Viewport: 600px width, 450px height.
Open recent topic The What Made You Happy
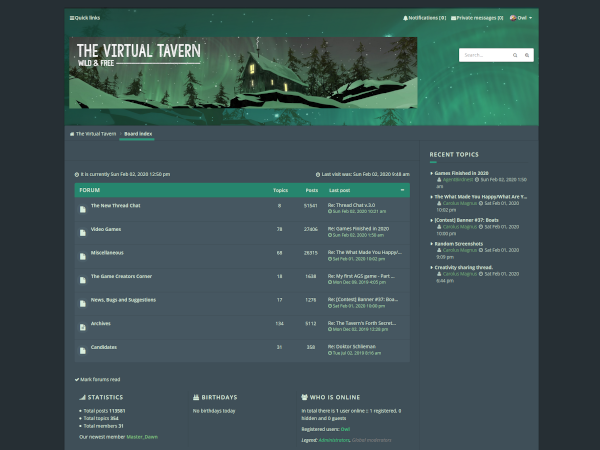(481, 197)
